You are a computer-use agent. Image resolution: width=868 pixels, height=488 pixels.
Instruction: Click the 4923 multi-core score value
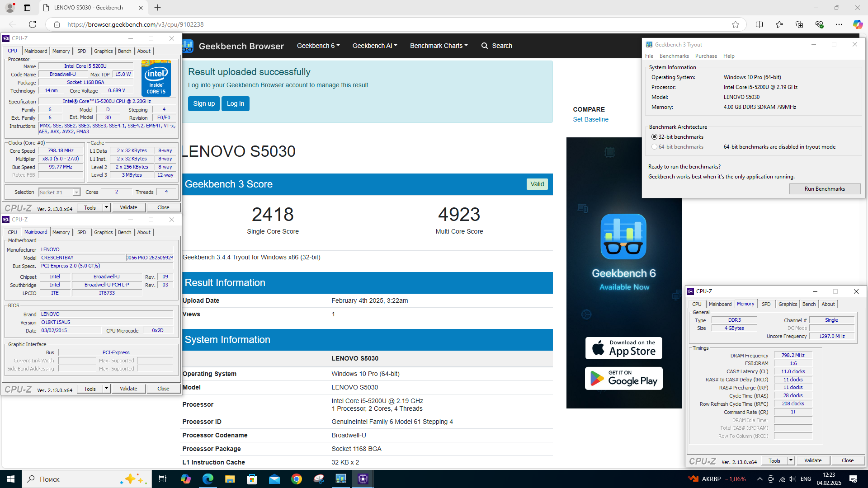459,214
